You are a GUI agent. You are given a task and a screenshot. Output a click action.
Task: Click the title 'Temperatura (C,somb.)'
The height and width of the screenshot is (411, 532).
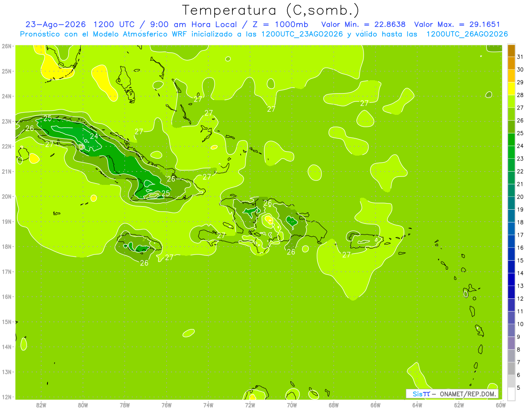tap(271, 10)
